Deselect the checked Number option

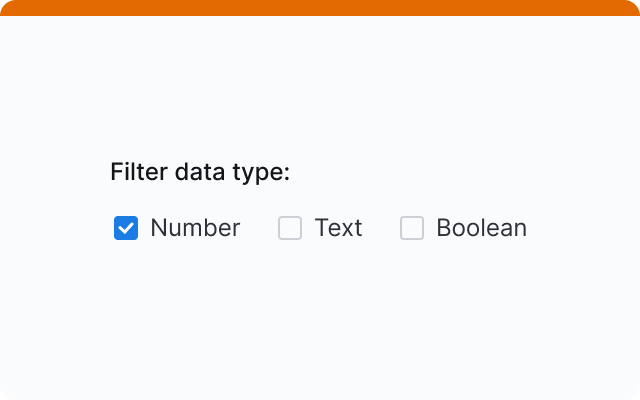point(126,229)
